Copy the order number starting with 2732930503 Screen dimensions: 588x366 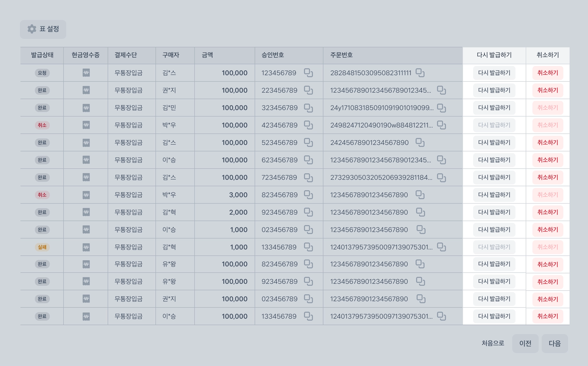pyautogui.click(x=441, y=178)
